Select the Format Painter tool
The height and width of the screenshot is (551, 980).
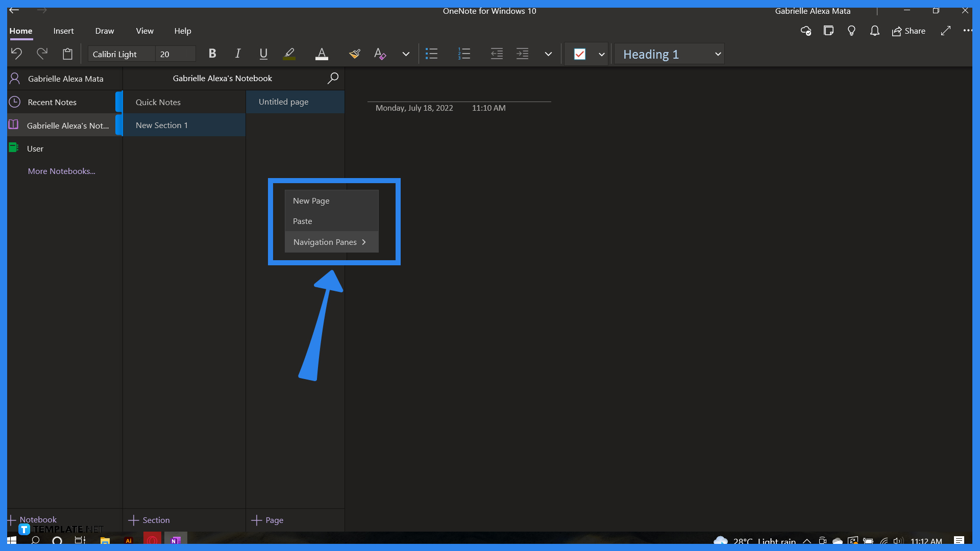pos(354,54)
